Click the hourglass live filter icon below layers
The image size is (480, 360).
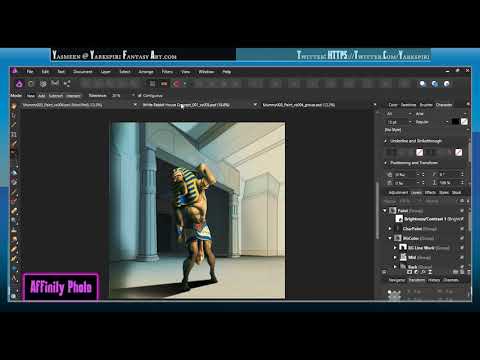click(430, 272)
